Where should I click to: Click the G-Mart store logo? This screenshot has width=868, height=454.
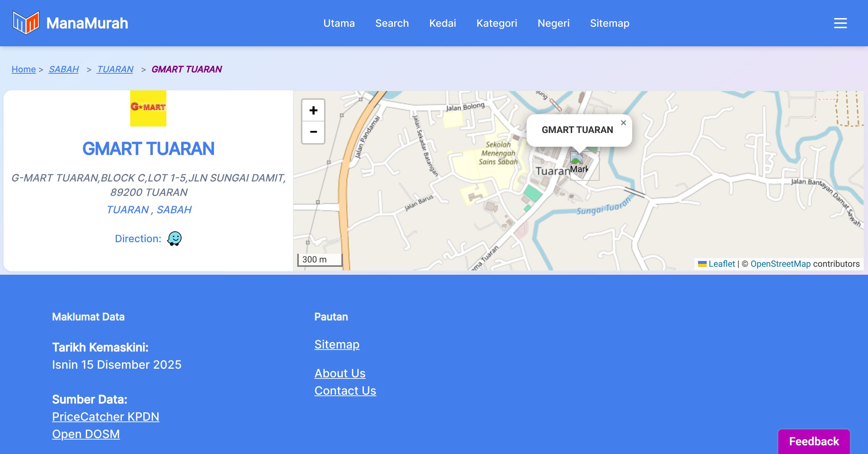coord(148,108)
